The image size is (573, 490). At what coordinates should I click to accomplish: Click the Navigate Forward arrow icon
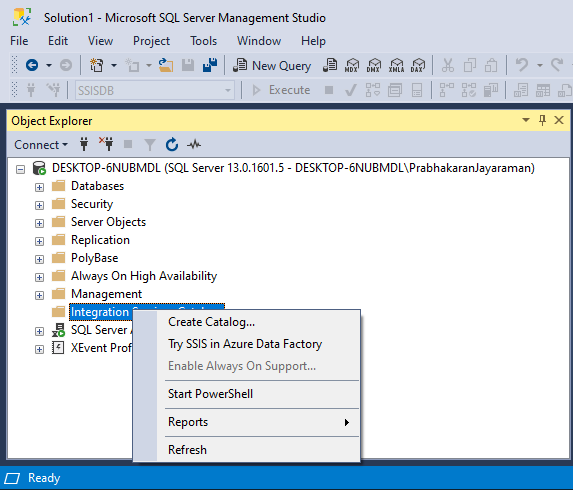(66, 65)
